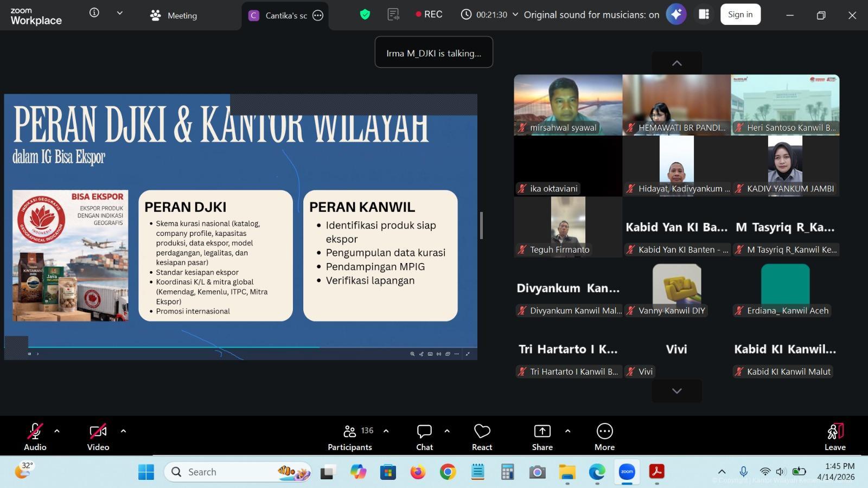
Task: Switch to the Meeting tab
Action: pos(174,15)
